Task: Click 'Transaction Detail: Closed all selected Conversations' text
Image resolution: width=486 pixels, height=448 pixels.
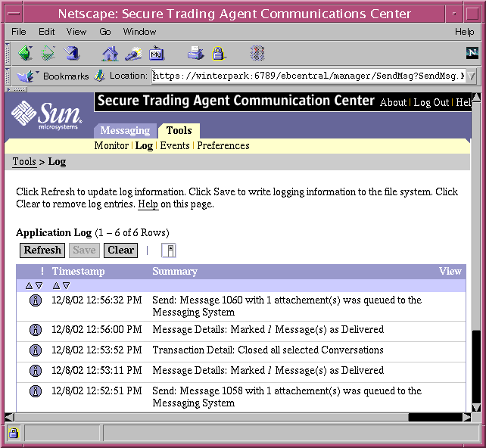Action: 268,350
